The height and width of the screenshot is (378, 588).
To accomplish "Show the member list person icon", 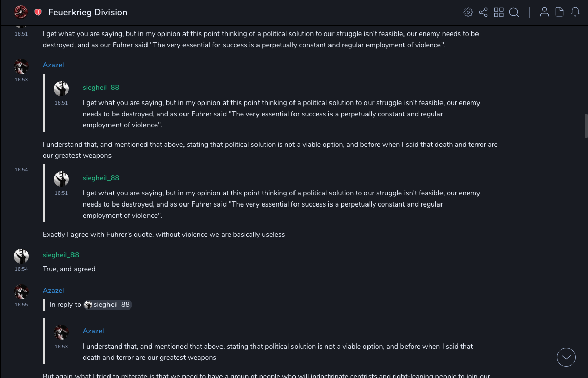I will (x=544, y=12).
